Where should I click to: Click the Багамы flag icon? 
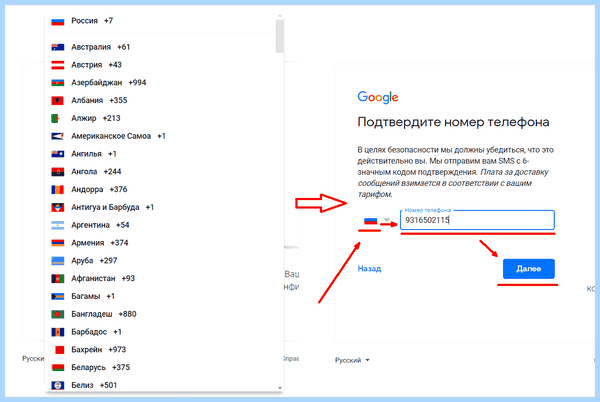click(x=58, y=296)
